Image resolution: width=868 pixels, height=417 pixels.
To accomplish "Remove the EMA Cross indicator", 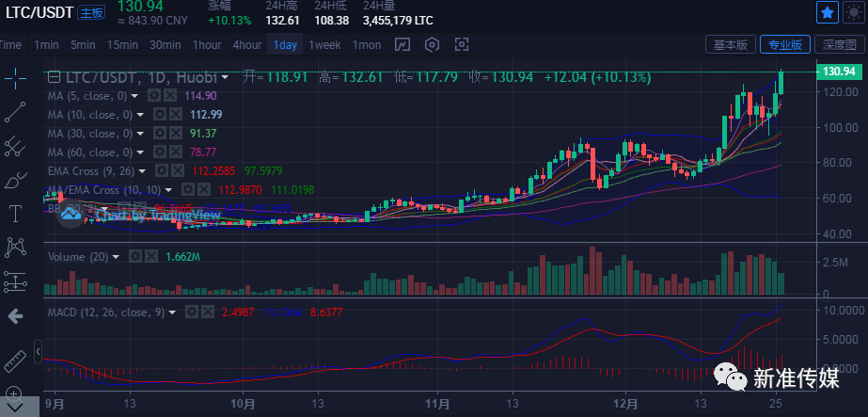I will [x=177, y=171].
